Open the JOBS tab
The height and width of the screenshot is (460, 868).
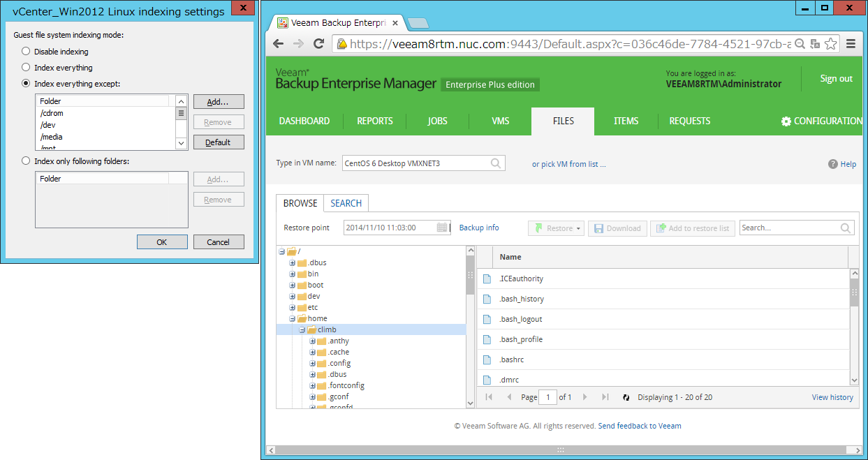click(438, 121)
